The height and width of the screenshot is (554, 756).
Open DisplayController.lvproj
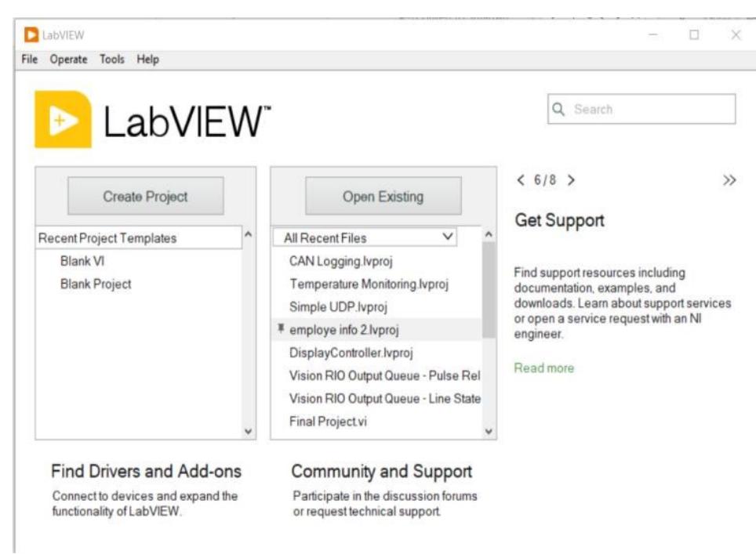pos(351,353)
